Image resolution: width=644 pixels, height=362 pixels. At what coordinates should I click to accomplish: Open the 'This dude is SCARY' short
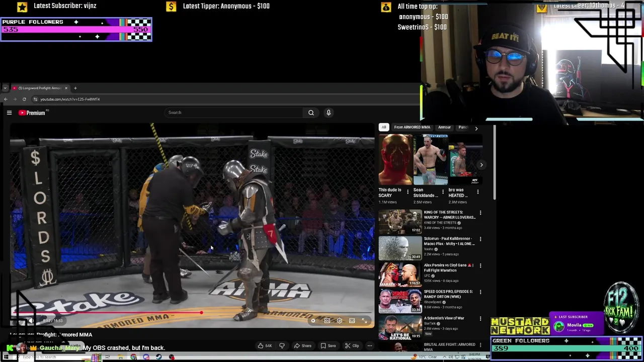tap(395, 160)
